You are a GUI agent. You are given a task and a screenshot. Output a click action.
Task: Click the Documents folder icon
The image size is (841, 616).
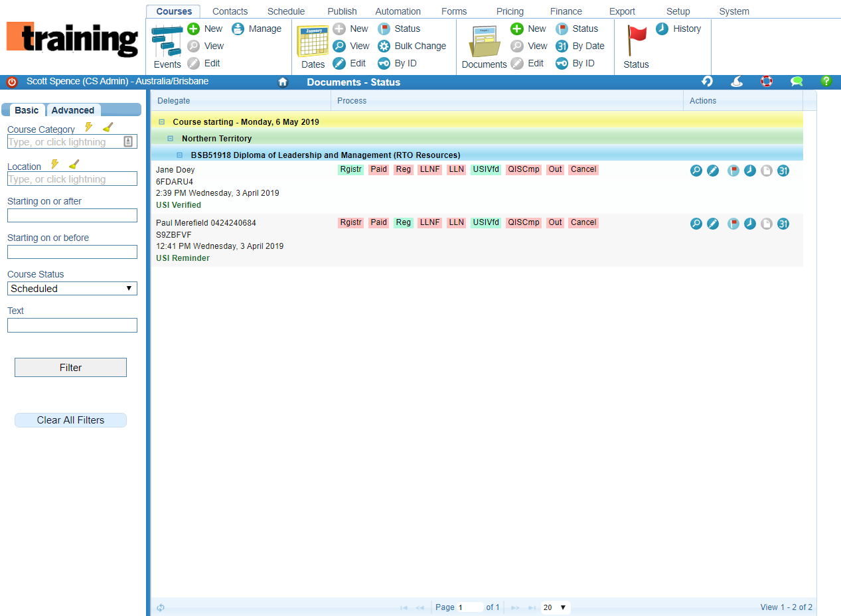pos(484,42)
